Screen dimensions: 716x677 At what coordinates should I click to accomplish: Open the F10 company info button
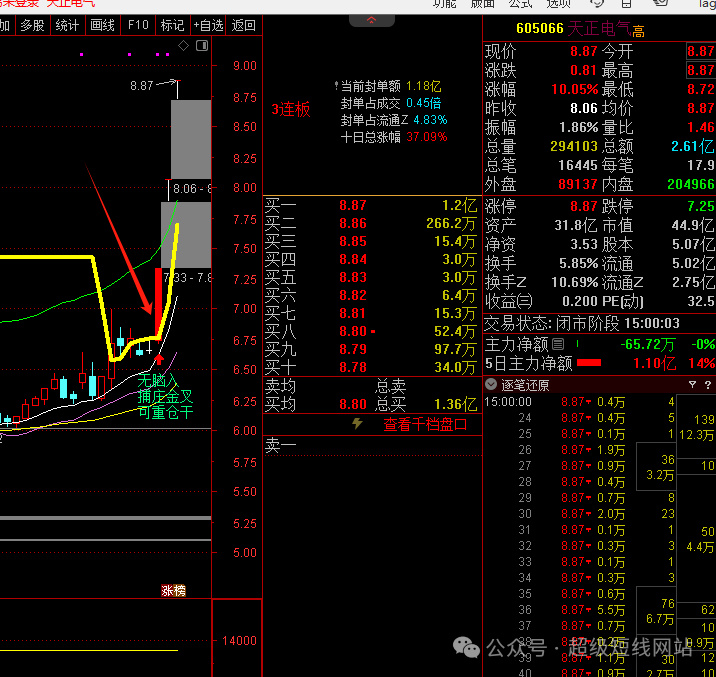(x=138, y=25)
